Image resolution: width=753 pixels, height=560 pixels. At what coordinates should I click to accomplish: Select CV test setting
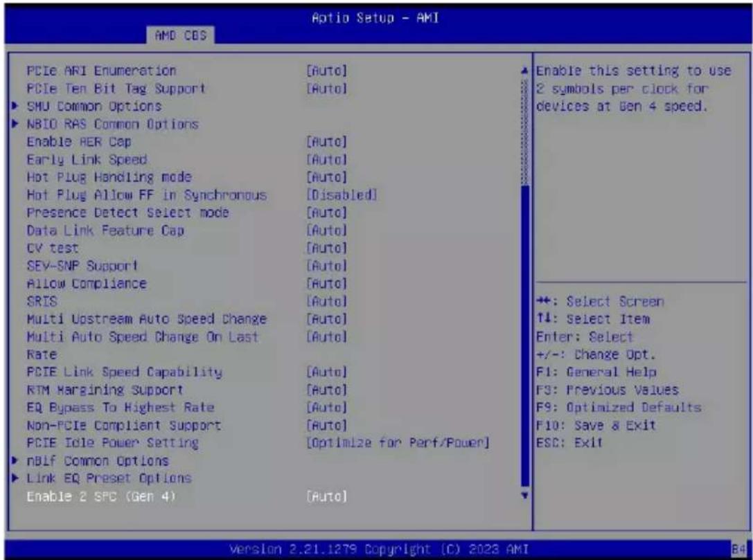click(53, 248)
